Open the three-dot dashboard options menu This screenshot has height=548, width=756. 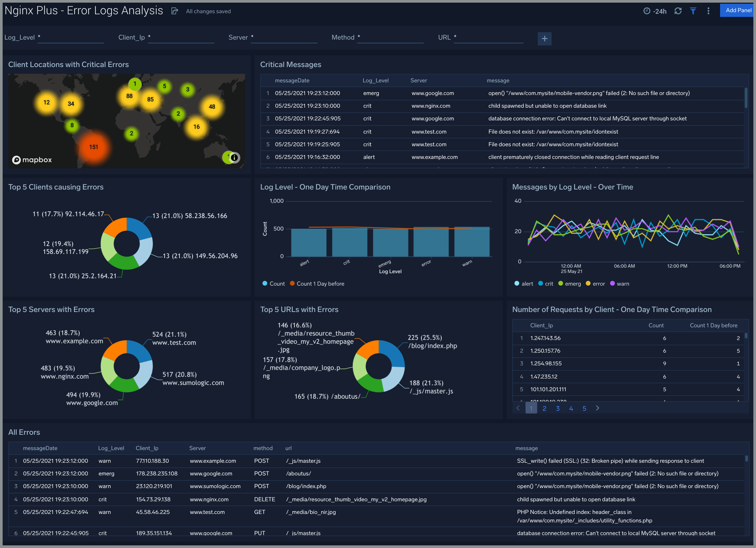click(x=708, y=11)
